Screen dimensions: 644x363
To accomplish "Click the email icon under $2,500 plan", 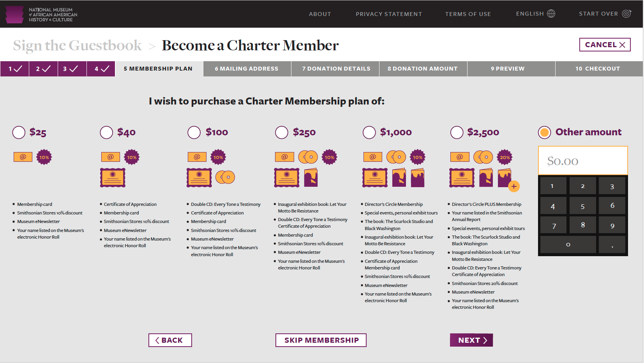I will point(460,157).
